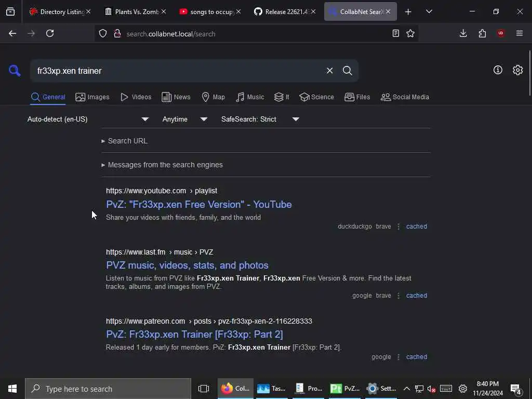Screen dimensions: 532x399
Task: Open Firefox View icon
Action: [x=10, y=12]
